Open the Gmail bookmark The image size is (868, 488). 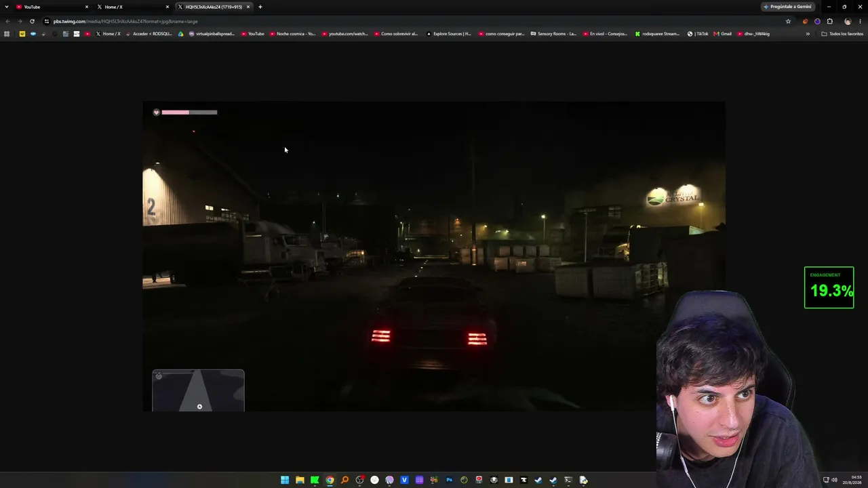click(723, 34)
